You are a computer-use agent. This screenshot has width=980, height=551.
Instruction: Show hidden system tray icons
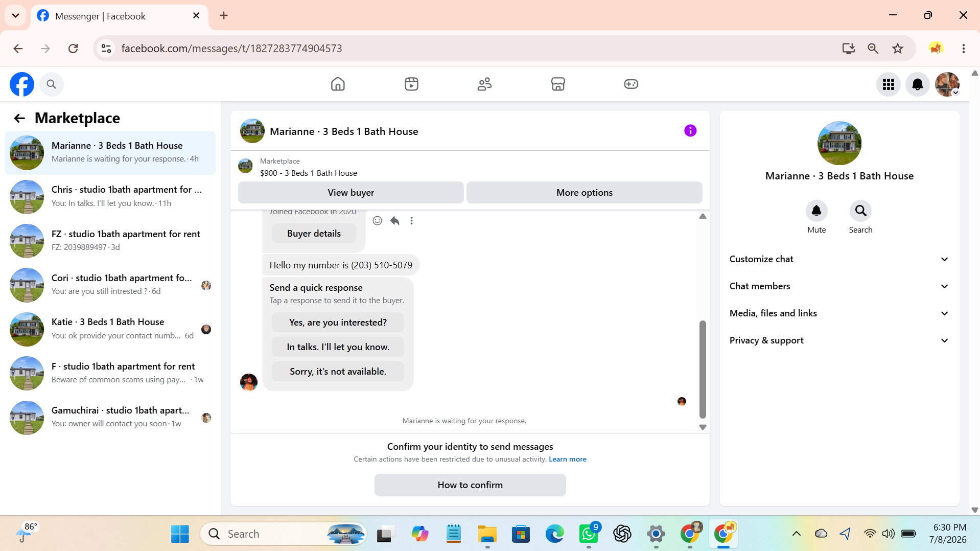[797, 534]
